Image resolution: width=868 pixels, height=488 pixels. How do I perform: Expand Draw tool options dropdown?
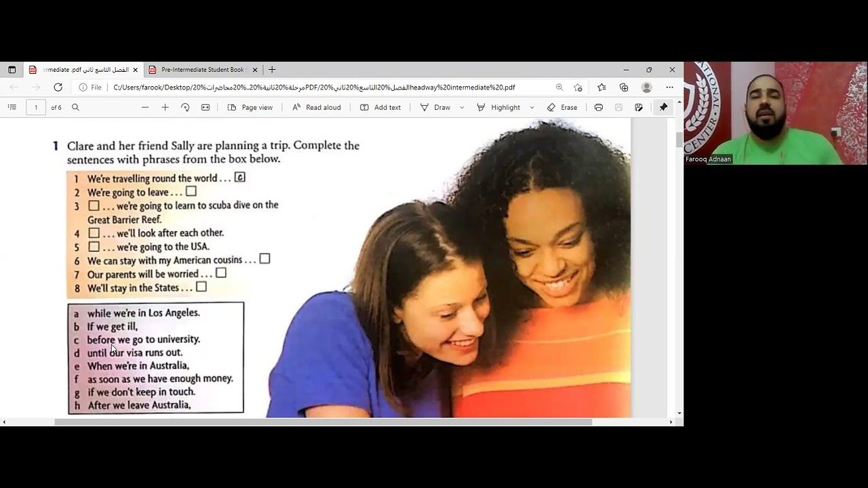tap(462, 107)
